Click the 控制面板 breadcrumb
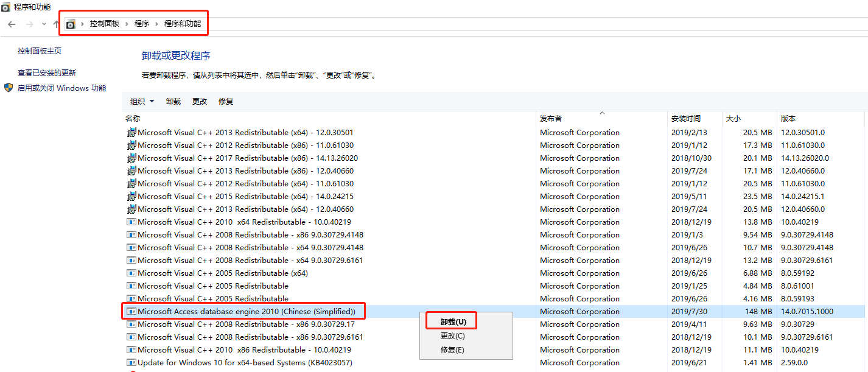This screenshot has width=868, height=372. click(105, 24)
